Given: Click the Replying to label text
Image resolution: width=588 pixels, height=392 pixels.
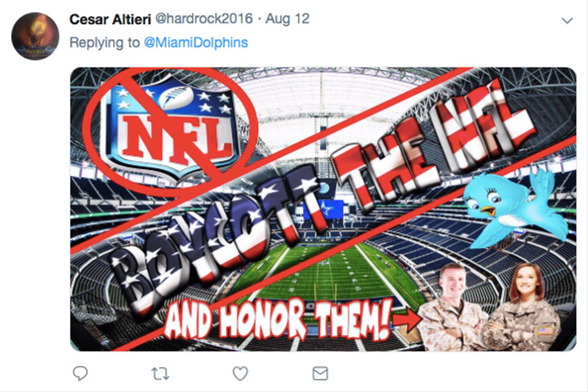Looking at the screenshot, I should [x=105, y=42].
